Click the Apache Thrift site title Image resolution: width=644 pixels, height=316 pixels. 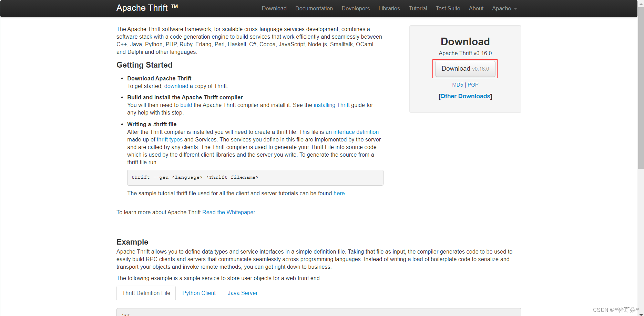coord(147,8)
